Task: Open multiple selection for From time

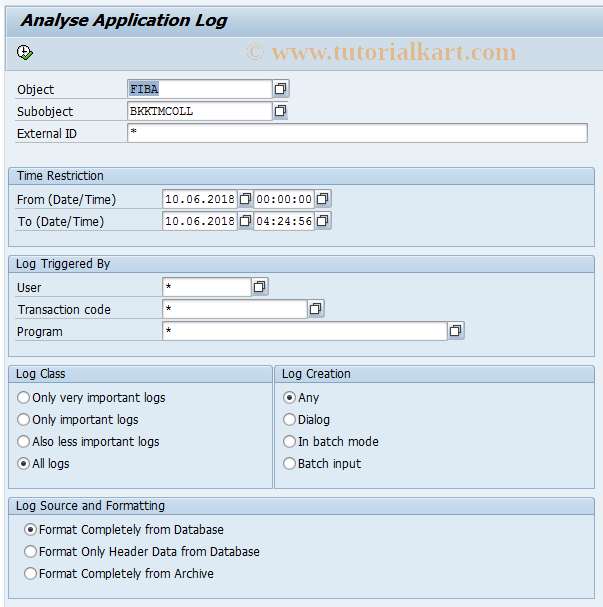Action: [x=322, y=199]
